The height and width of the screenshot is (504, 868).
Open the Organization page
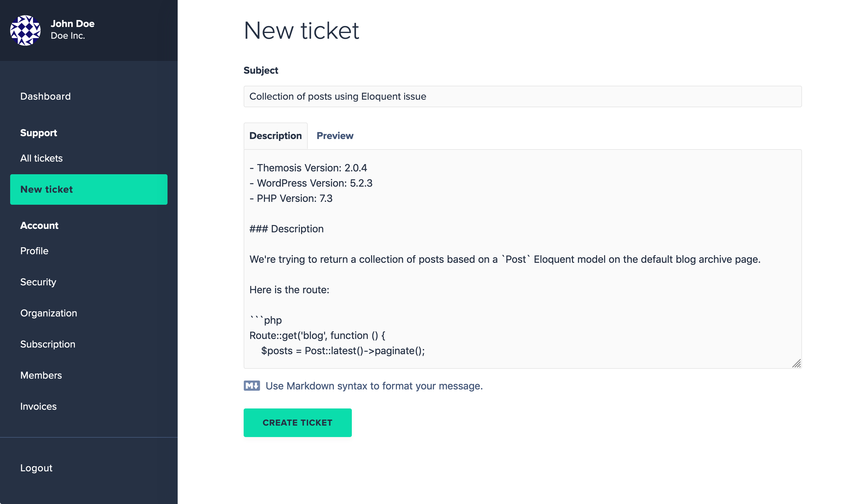tap(49, 313)
